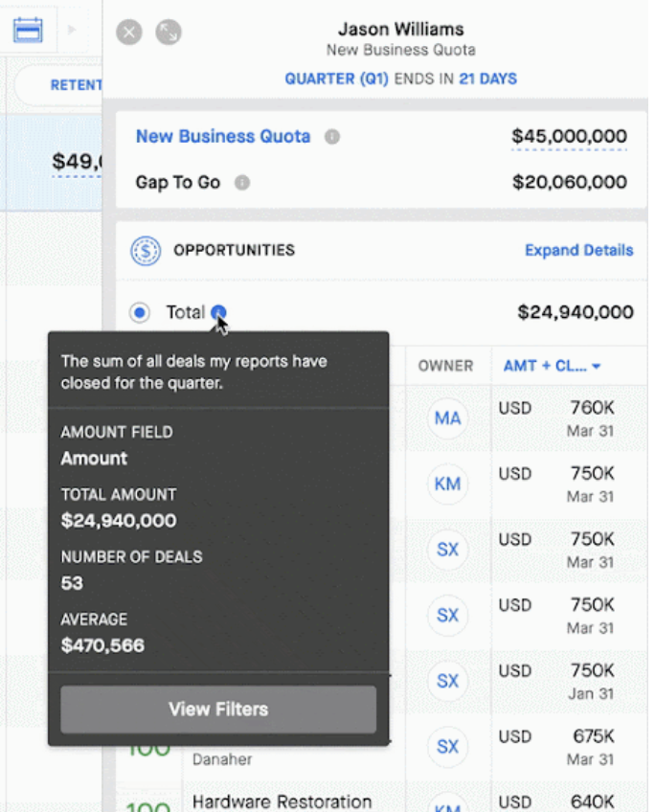This screenshot has height=812, width=655.
Task: Click Expand Details link
Action: (579, 250)
